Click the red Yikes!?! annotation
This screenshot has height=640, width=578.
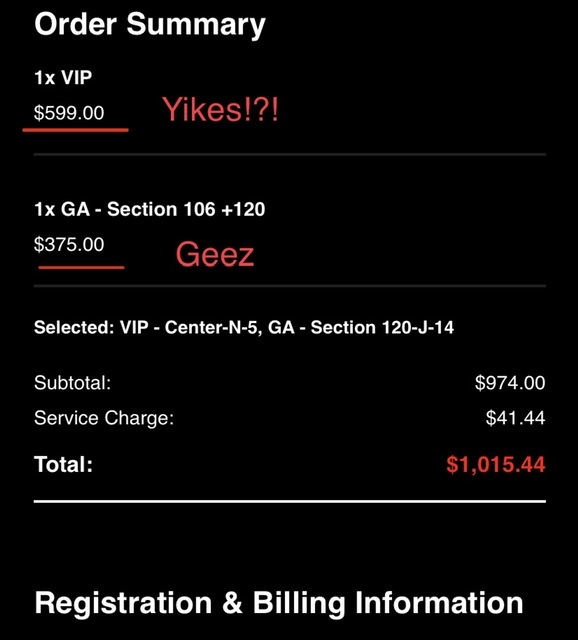[220, 110]
